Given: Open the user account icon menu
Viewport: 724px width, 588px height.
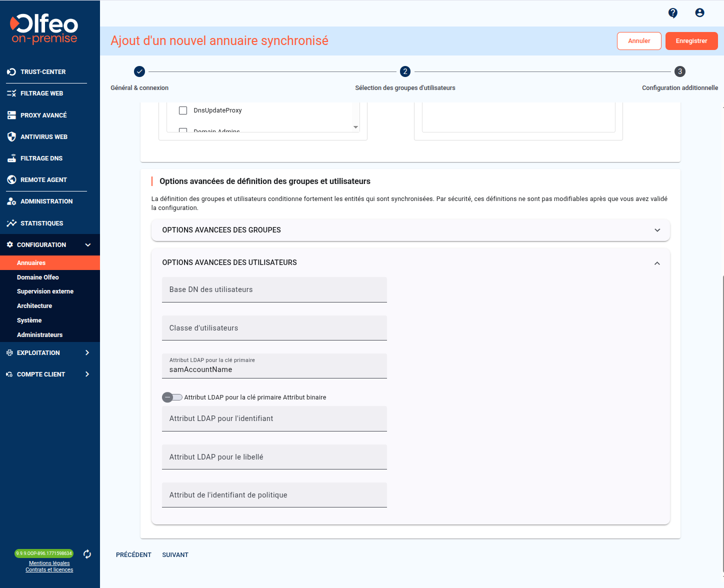Looking at the screenshot, I should pyautogui.click(x=699, y=13).
